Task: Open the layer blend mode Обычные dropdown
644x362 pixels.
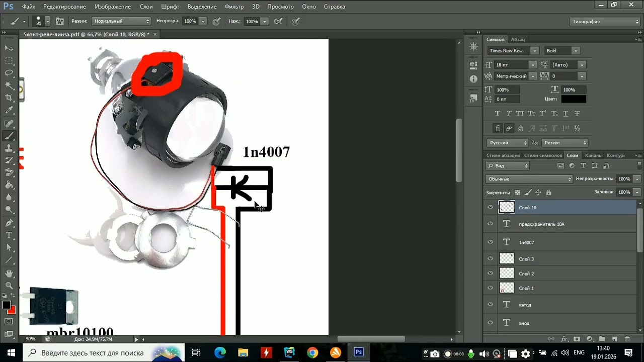Action: (529, 179)
